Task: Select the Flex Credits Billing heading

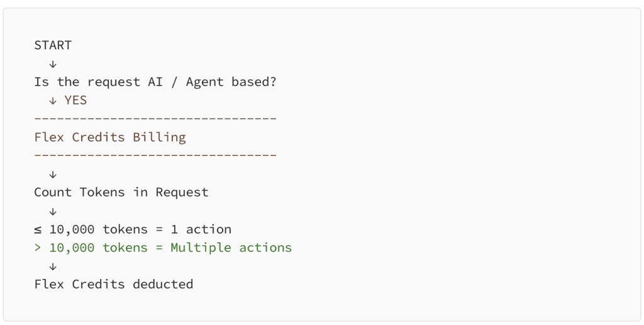Action: click(x=110, y=137)
